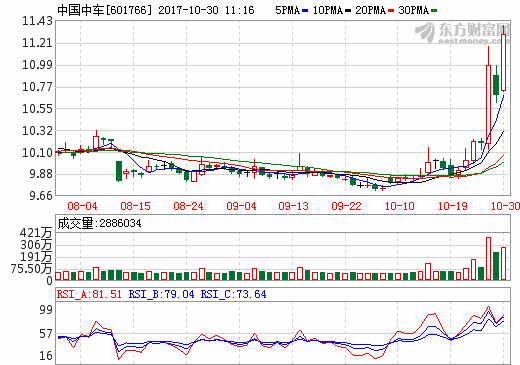Select the 08-24 date label
Image resolution: width=520 pixels, height=365 pixels.
tap(188, 206)
